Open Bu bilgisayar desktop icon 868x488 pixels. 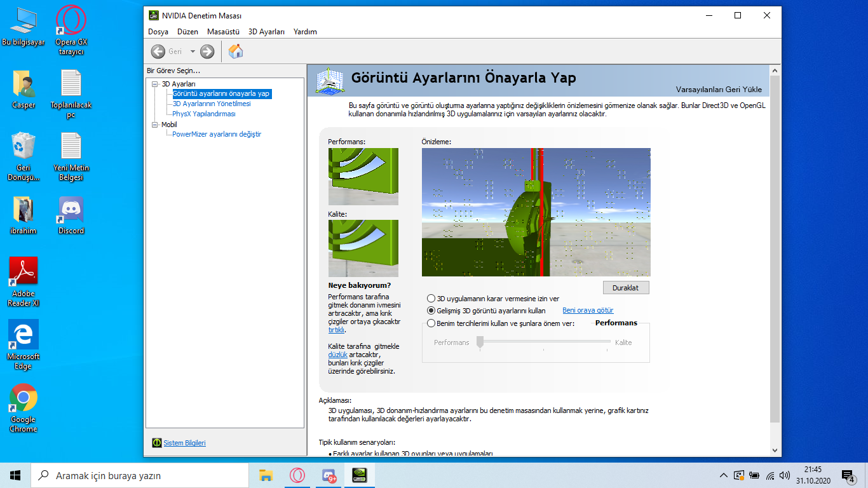coord(24,28)
